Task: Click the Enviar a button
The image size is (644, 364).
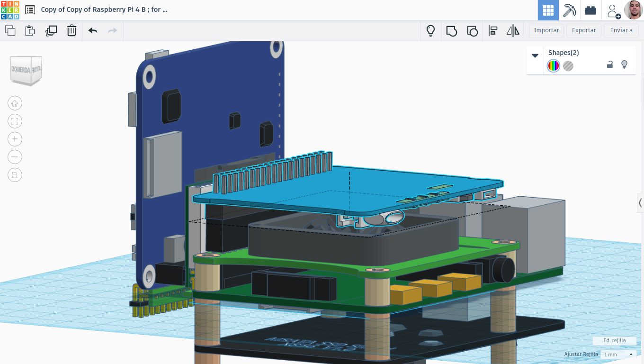Action: tap(621, 30)
